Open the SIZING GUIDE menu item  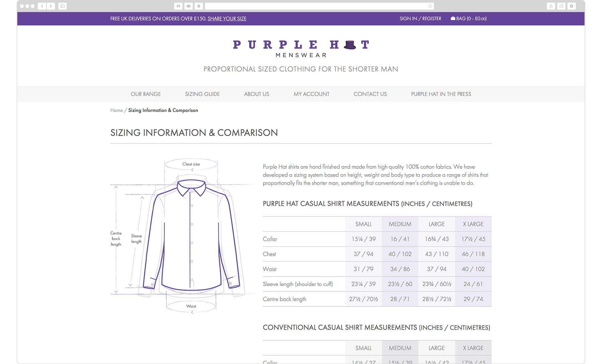tap(202, 94)
